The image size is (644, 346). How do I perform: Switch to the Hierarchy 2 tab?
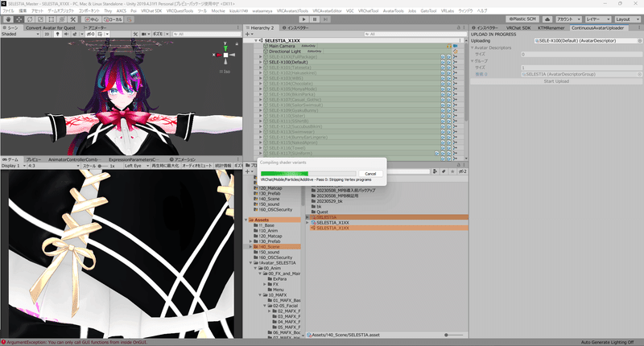(259, 28)
